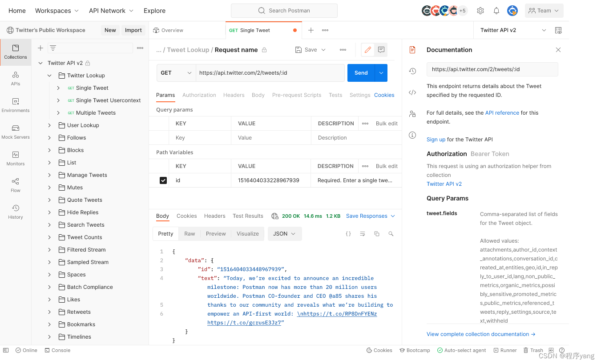Open the JSON format dropdown

285,234
